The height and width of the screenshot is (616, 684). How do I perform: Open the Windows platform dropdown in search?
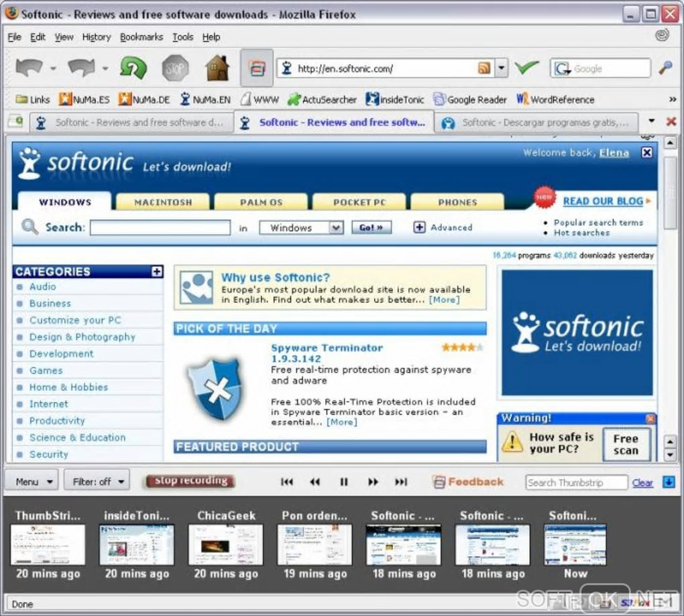point(302,228)
